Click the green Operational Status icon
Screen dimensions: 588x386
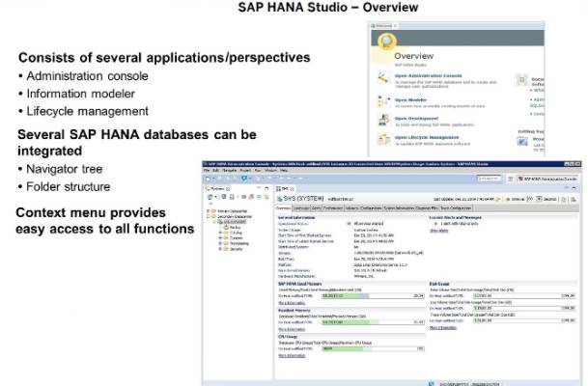349,224
